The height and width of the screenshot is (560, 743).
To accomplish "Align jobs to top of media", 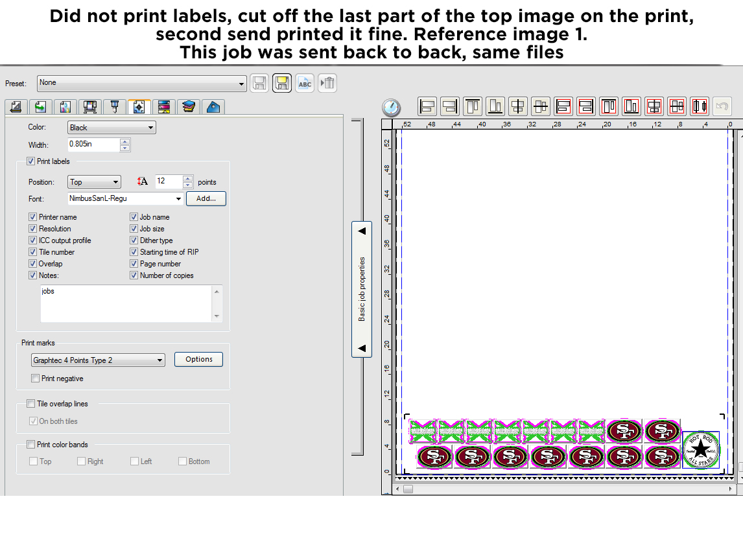I will 609,106.
